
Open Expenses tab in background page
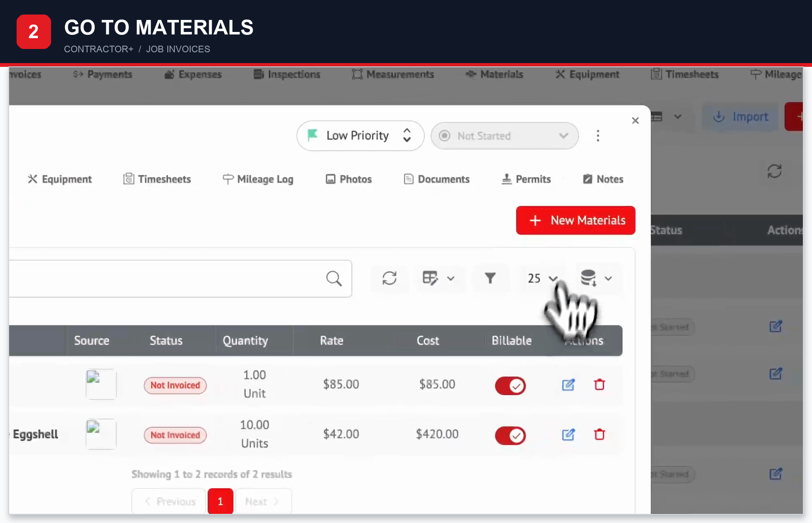[193, 74]
